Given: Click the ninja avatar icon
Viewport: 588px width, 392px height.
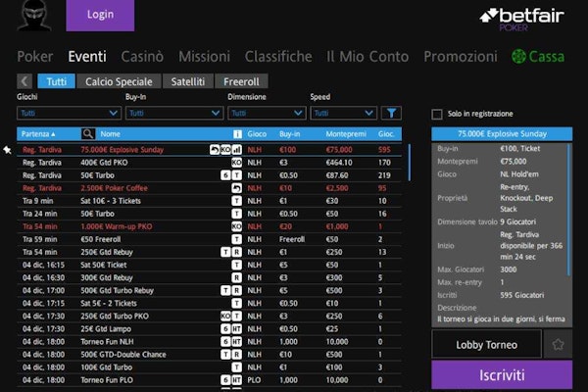Looking at the screenshot, I should [34, 15].
